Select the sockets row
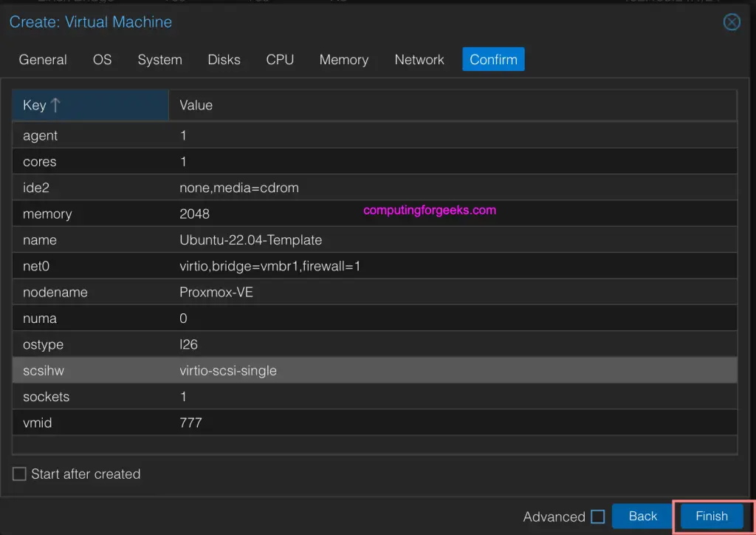The width and height of the screenshot is (756, 535). tap(374, 396)
